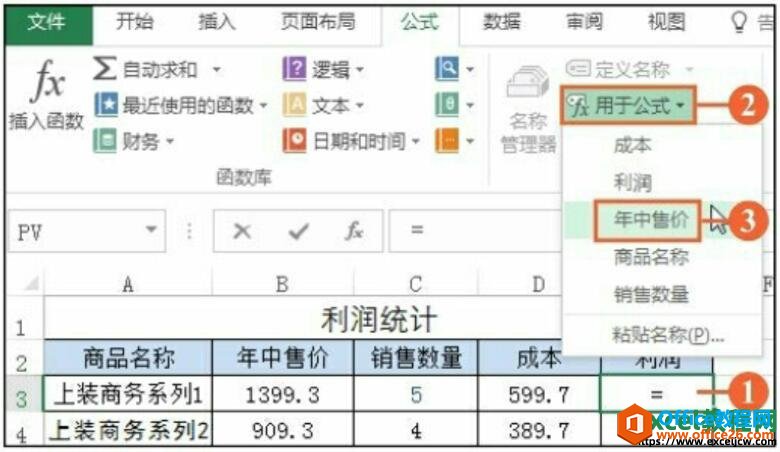Image resolution: width=780 pixels, height=452 pixels.
Task: Open the Recently Used functions icon
Action: point(106,104)
